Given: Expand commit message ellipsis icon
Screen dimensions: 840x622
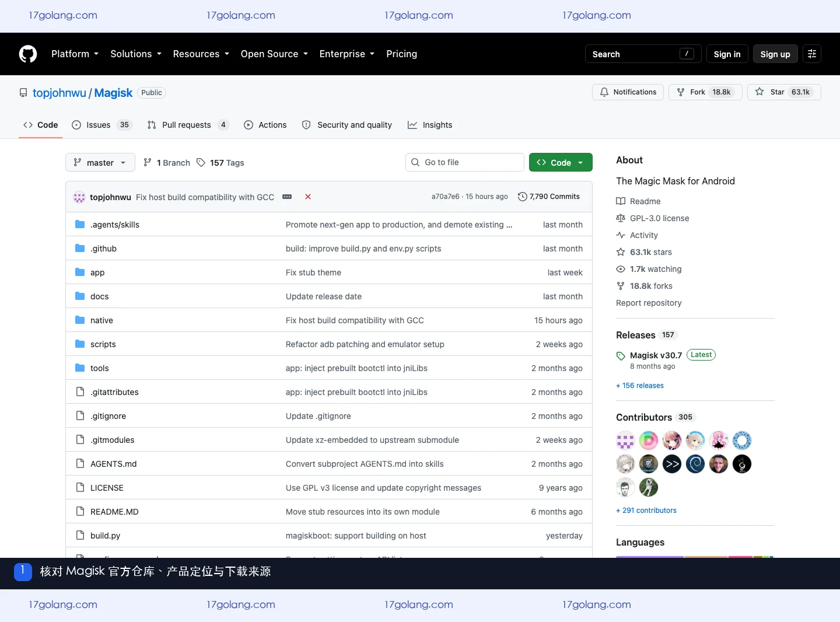Looking at the screenshot, I should point(287,197).
